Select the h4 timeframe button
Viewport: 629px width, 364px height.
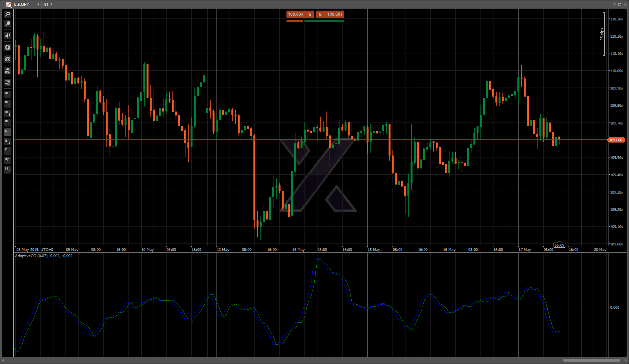[7, 141]
